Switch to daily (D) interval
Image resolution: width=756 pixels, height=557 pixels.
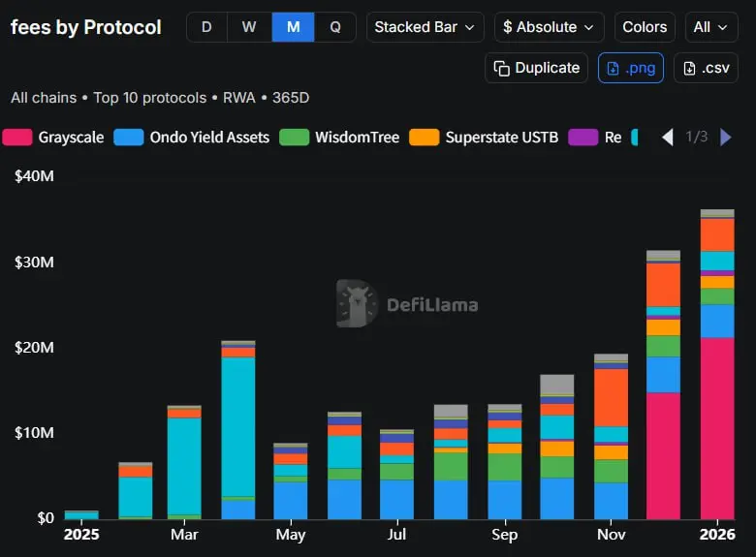[206, 27]
